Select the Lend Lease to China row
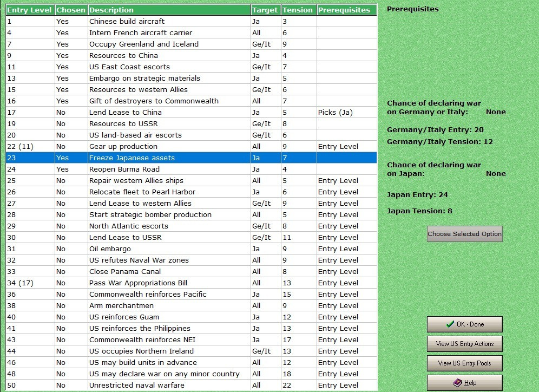 coord(191,112)
